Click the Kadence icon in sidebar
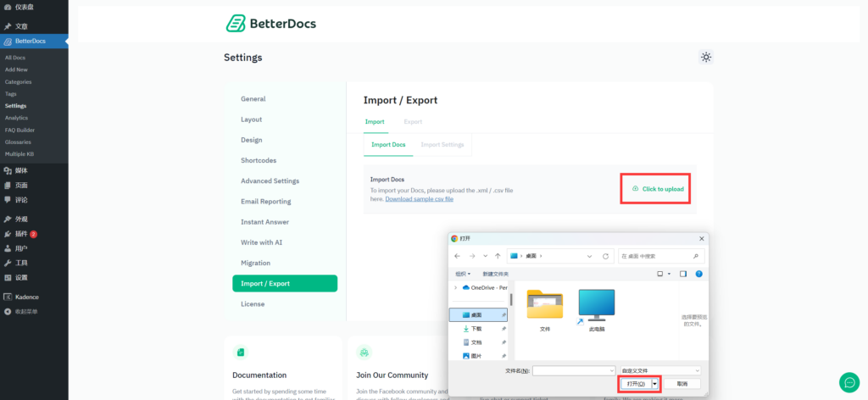Image resolution: width=868 pixels, height=400 pixels. pos(8,297)
